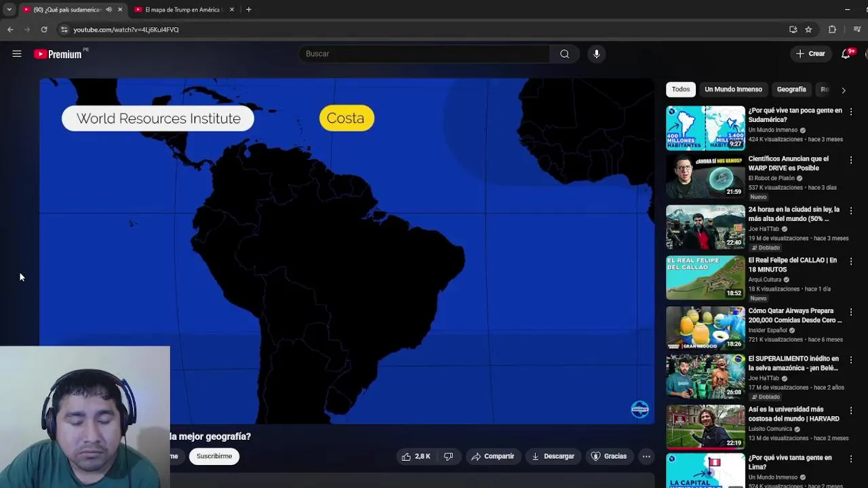This screenshot has height=488, width=868.
Task: Open thumbnail '¿Por qué vive tan poca gente en Sudamérica?'
Action: point(705,127)
